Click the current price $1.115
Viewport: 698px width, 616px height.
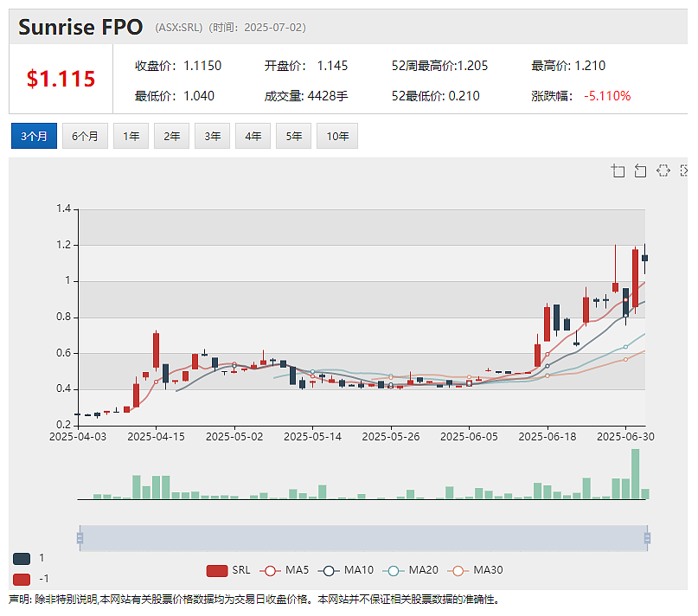point(61,79)
